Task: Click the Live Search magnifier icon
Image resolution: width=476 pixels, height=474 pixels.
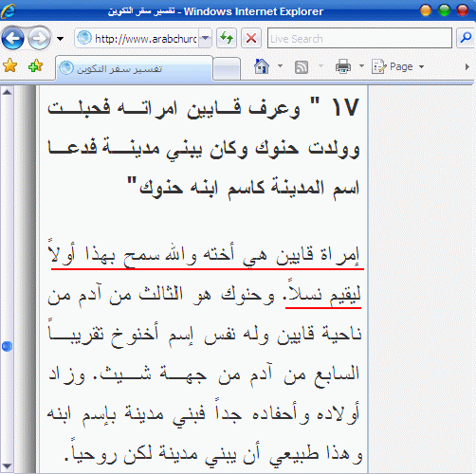Action: [x=466, y=38]
